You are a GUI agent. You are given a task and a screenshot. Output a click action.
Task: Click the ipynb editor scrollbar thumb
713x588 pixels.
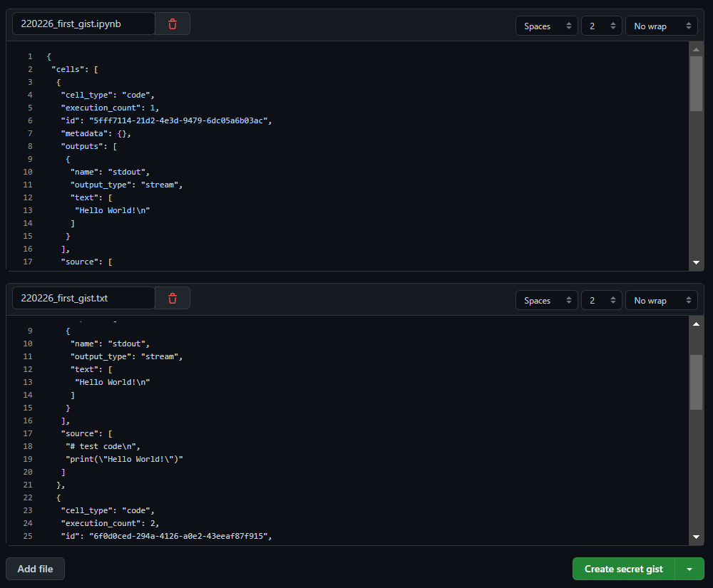(x=696, y=83)
